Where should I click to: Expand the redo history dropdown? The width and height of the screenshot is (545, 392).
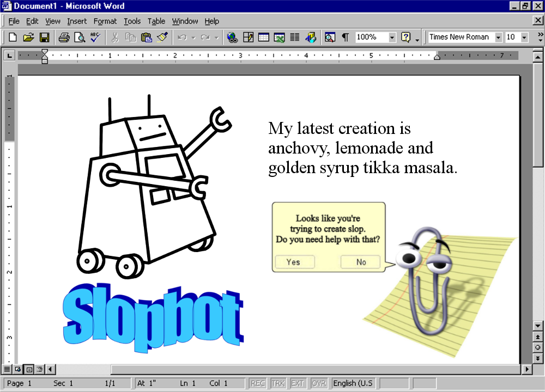coord(216,38)
